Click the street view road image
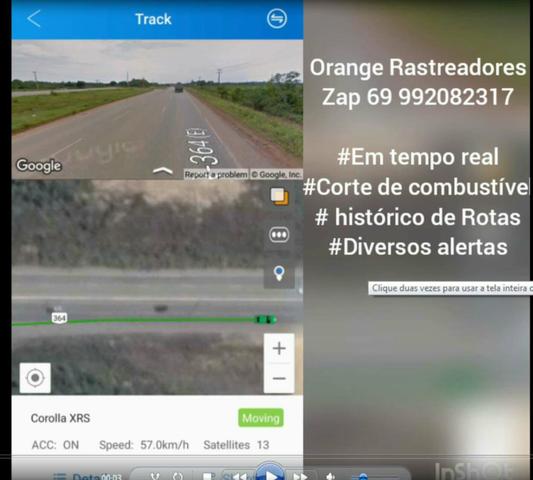This screenshot has width=533, height=480. (157, 109)
